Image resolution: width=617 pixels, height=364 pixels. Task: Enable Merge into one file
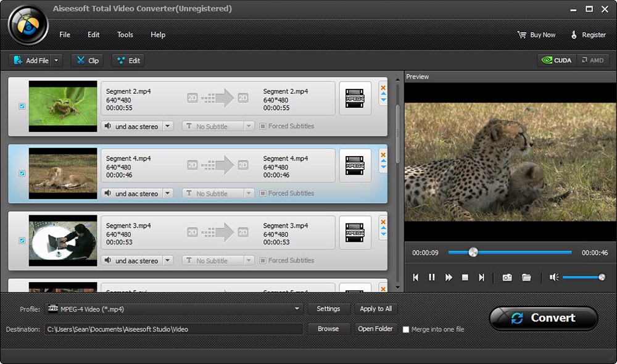tap(406, 329)
